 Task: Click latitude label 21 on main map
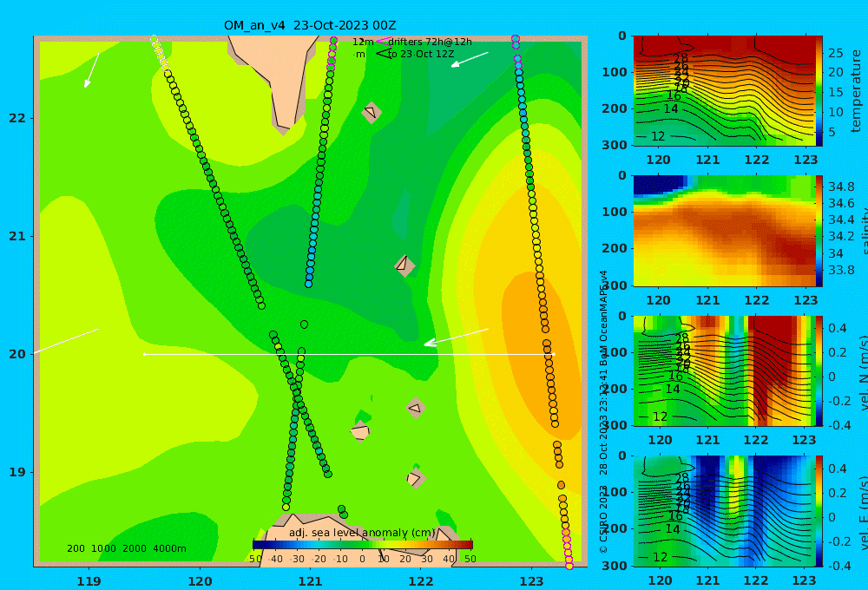[17, 236]
